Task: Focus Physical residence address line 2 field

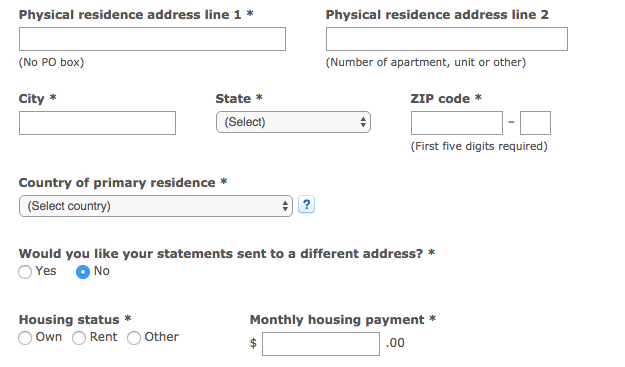Action: pos(447,39)
